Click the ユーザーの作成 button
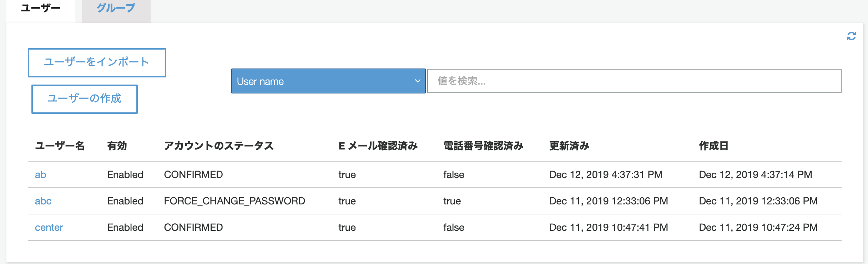The width and height of the screenshot is (868, 264). pyautogui.click(x=85, y=99)
